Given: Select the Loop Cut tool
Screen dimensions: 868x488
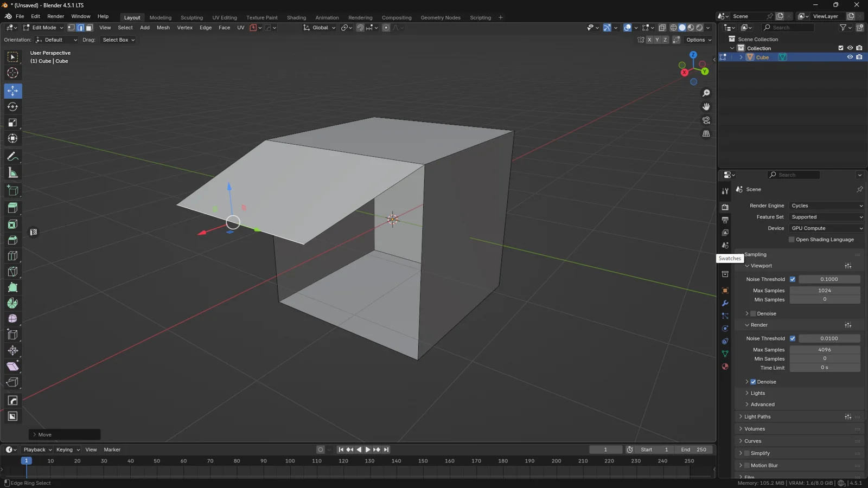Looking at the screenshot, I should (x=12, y=256).
